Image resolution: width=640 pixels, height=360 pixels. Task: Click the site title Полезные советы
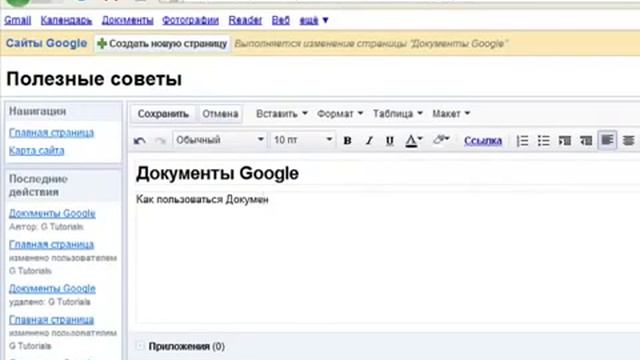click(x=94, y=79)
